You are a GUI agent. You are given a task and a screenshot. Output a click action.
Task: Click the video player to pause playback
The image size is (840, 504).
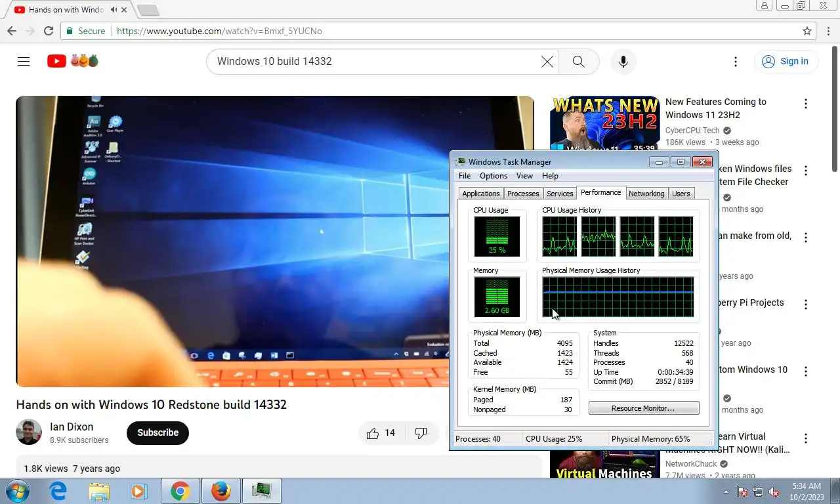pyautogui.click(x=232, y=241)
